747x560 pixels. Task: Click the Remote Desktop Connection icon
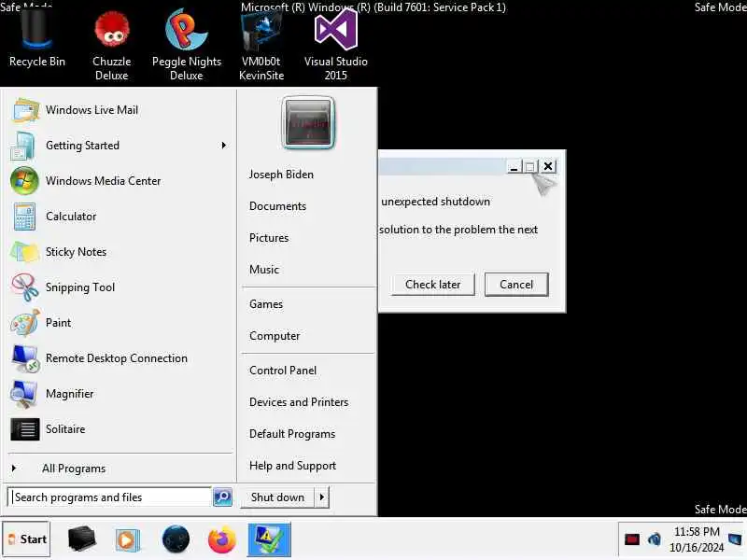tap(24, 358)
